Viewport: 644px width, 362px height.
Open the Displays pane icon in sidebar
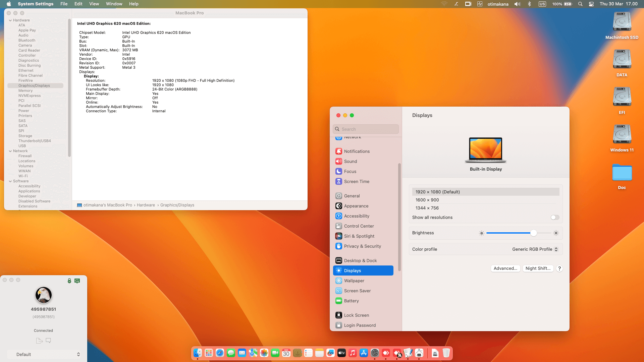point(339,270)
